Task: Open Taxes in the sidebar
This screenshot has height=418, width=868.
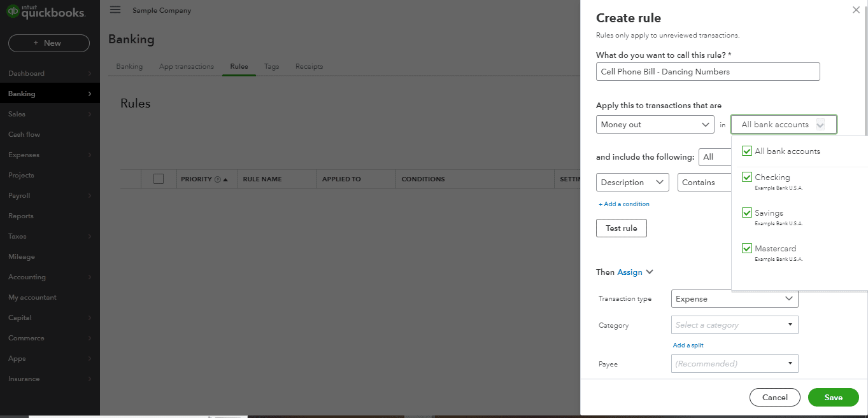Action: click(x=50, y=236)
